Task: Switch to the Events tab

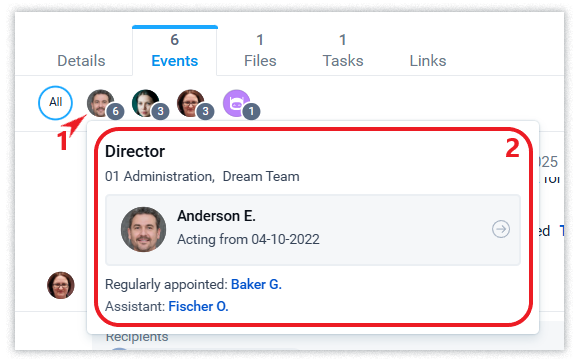Action: [175, 51]
